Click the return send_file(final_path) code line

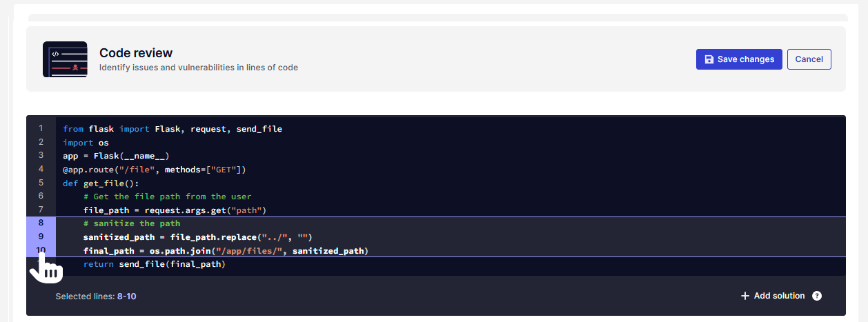point(155,264)
